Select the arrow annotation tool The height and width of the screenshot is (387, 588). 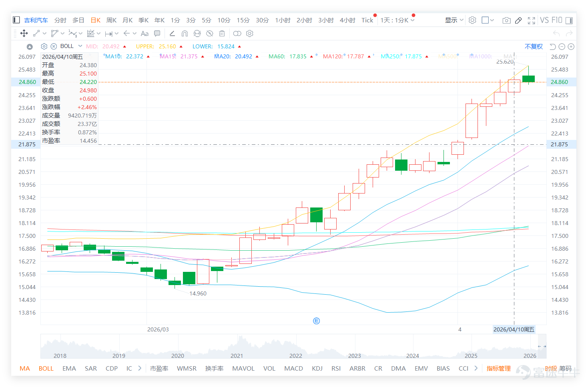[x=126, y=34]
